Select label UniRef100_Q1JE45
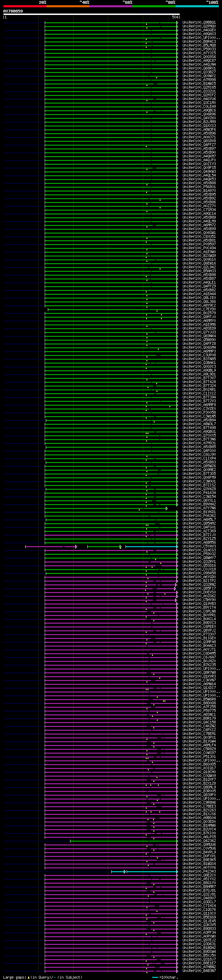The height and width of the screenshot is (980, 222). coord(199,921)
